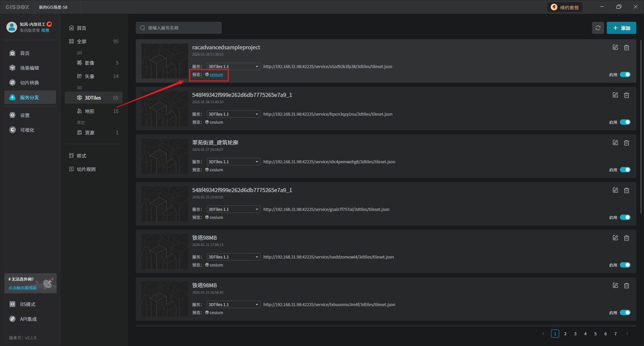Click the refresh icon beside the add button
644x346 pixels.
click(x=598, y=28)
